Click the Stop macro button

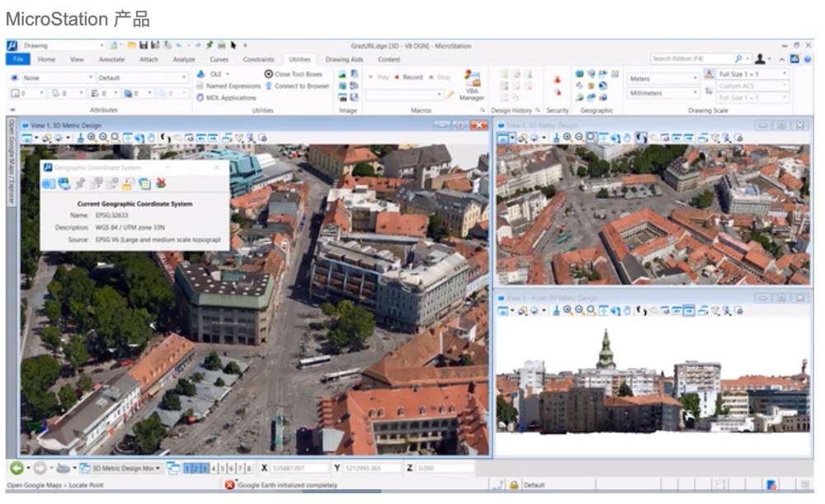coord(440,78)
